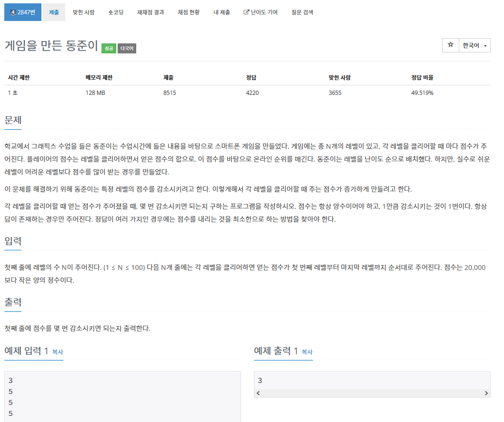This screenshot has height=422, width=504.
Task: Click the star icon to bookmark the problem
Action: pos(450,45)
